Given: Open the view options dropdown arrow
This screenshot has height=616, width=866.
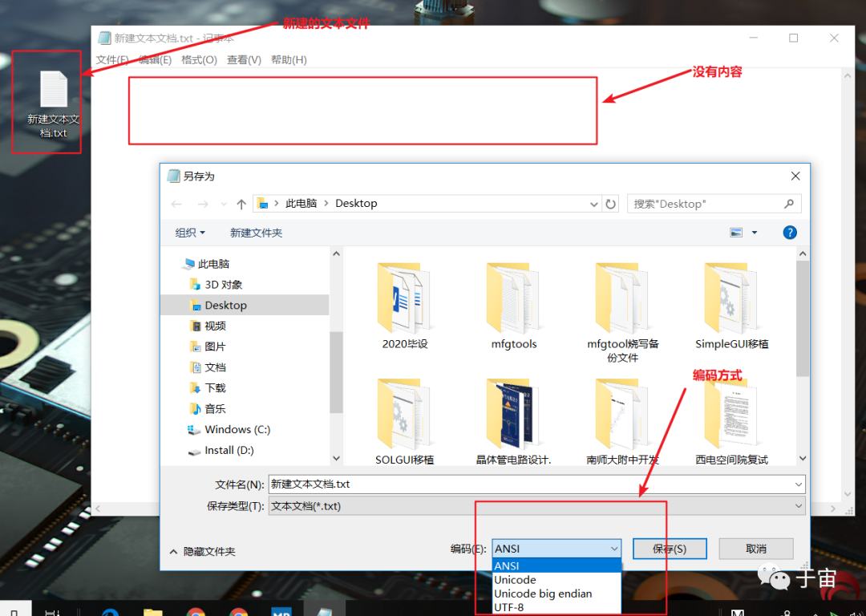Looking at the screenshot, I should point(755,233).
